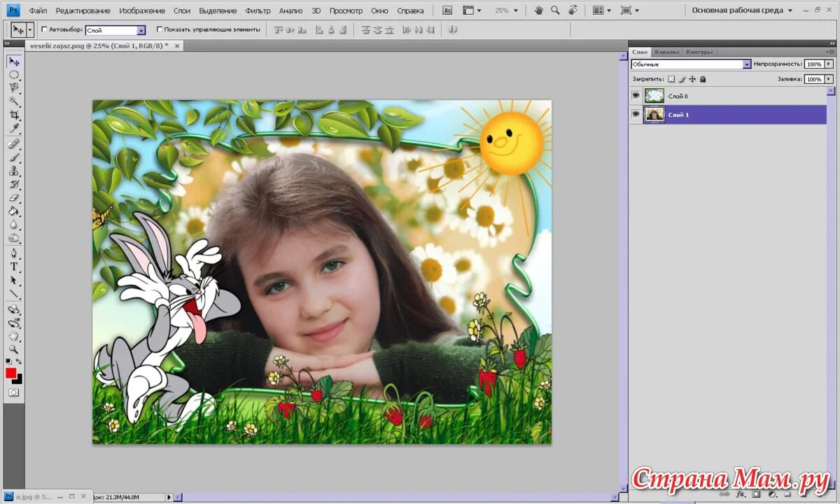Click the Auto-Align Layers icon in the options bar

(452, 30)
